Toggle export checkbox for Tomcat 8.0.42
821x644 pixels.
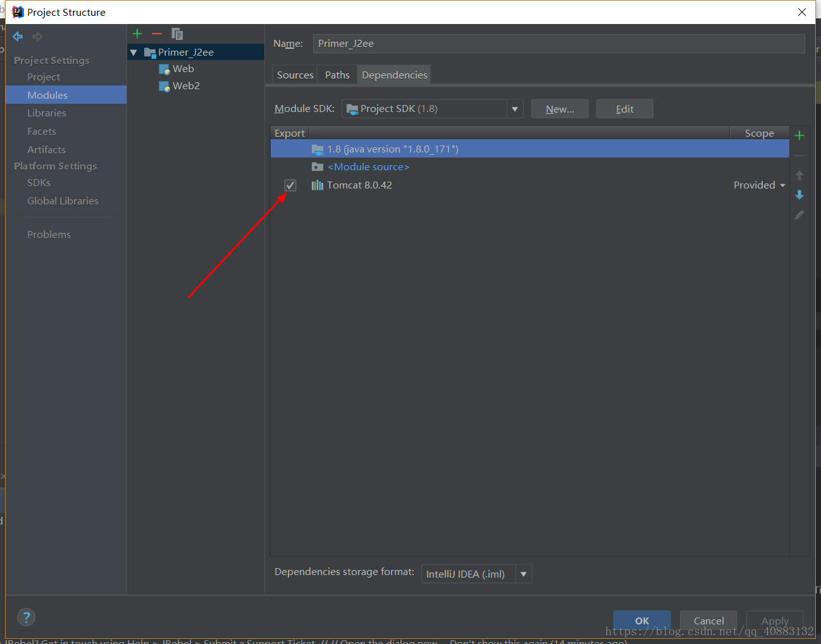290,185
